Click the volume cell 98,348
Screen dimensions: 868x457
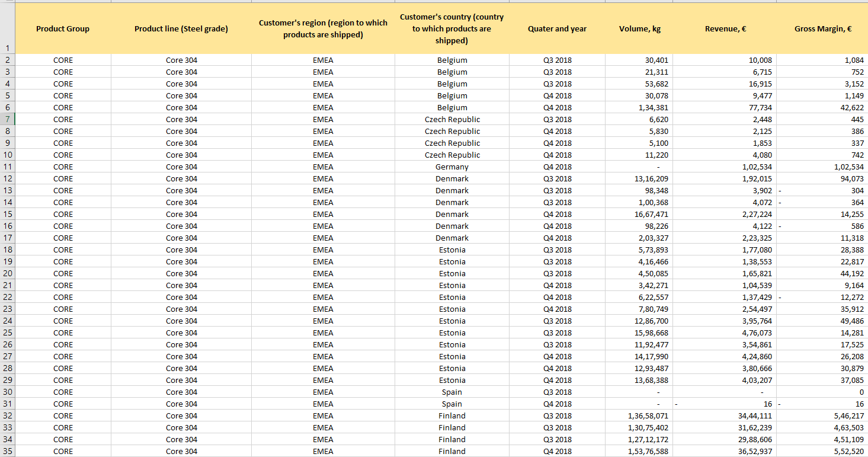[639, 190]
